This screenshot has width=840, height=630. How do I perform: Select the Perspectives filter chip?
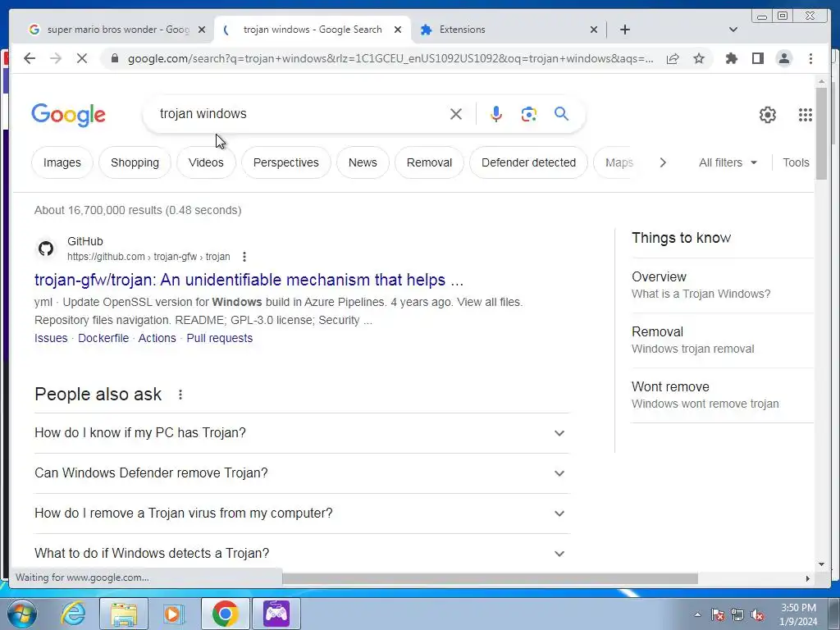(x=286, y=162)
